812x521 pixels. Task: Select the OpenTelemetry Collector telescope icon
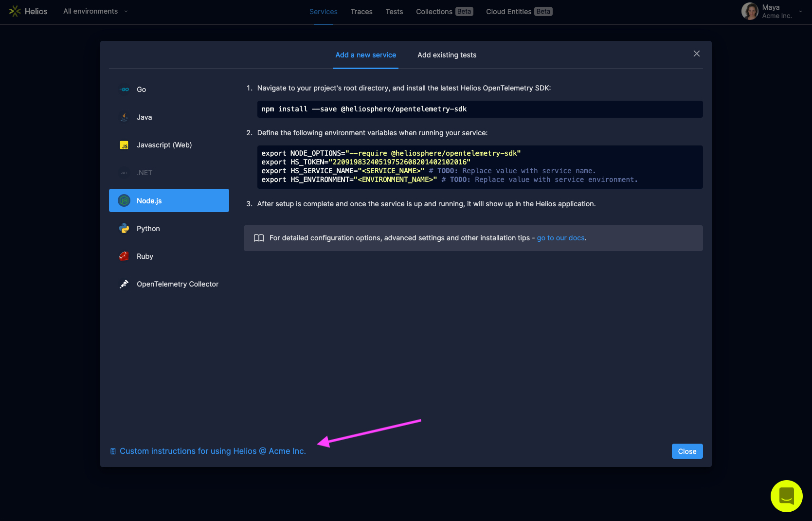click(x=125, y=284)
